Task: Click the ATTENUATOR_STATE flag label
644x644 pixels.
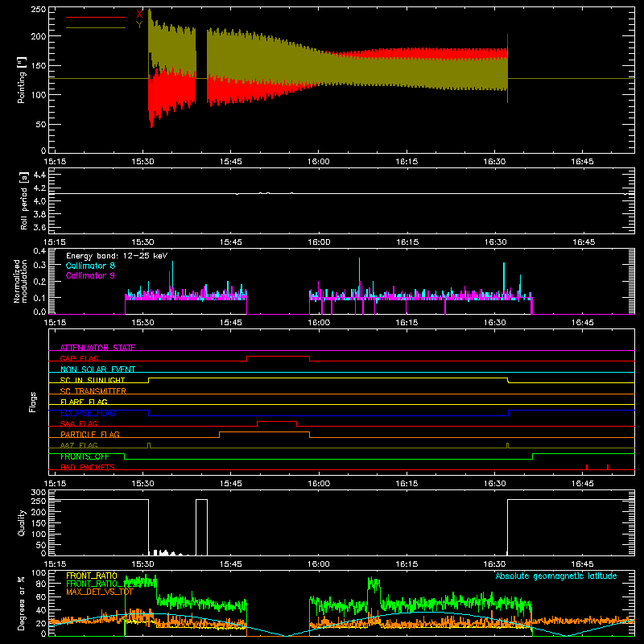Action: (97, 348)
